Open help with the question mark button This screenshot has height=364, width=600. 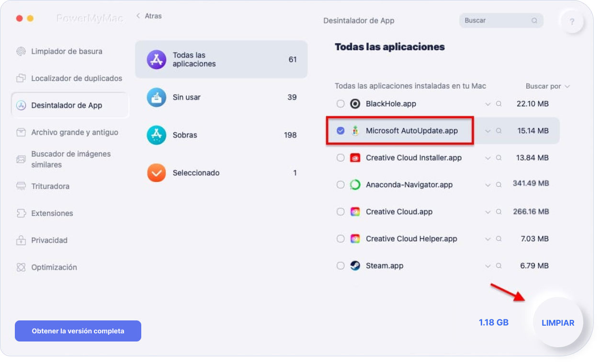pos(572,22)
